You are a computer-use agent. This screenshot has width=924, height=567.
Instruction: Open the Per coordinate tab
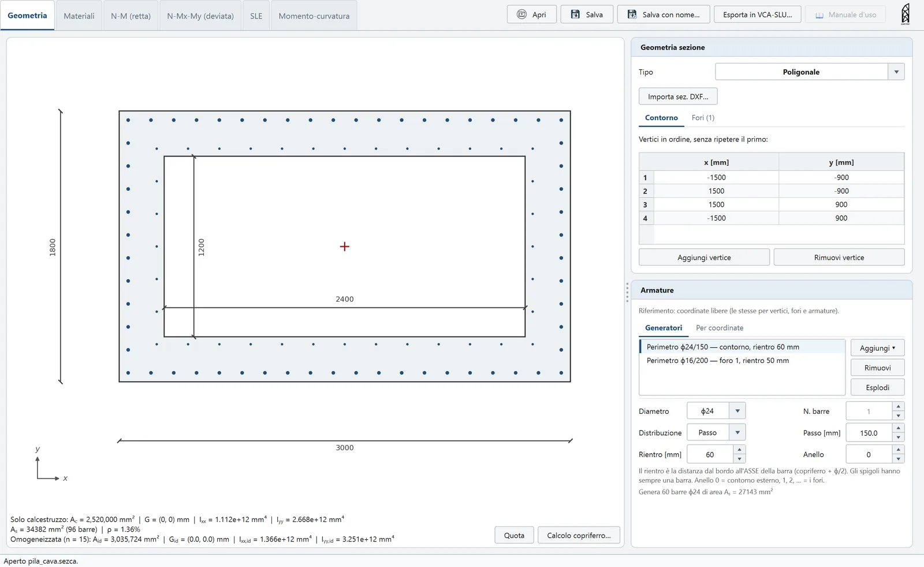720,328
